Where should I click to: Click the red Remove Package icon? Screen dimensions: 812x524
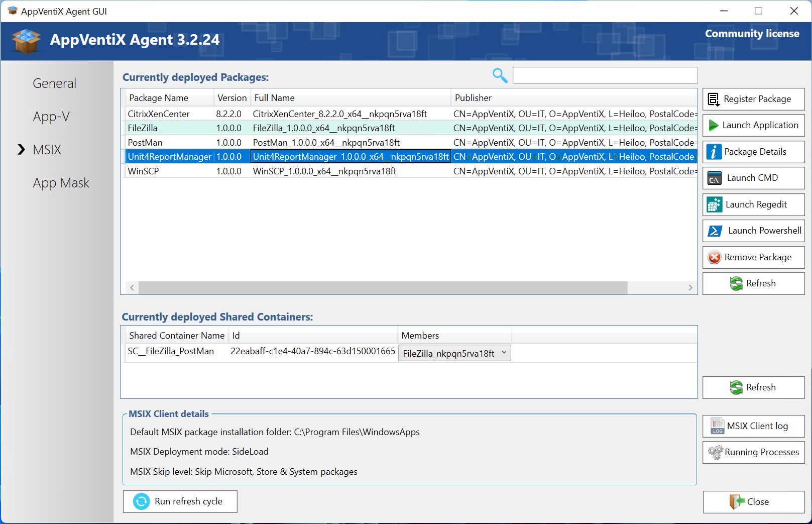[x=714, y=257]
